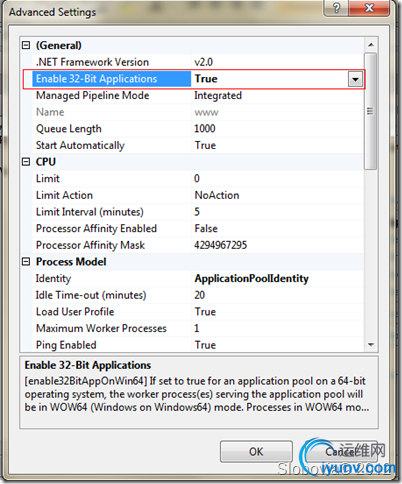Select the Maximum Worker Processes row
The height and width of the screenshot is (484, 402).
197,329
